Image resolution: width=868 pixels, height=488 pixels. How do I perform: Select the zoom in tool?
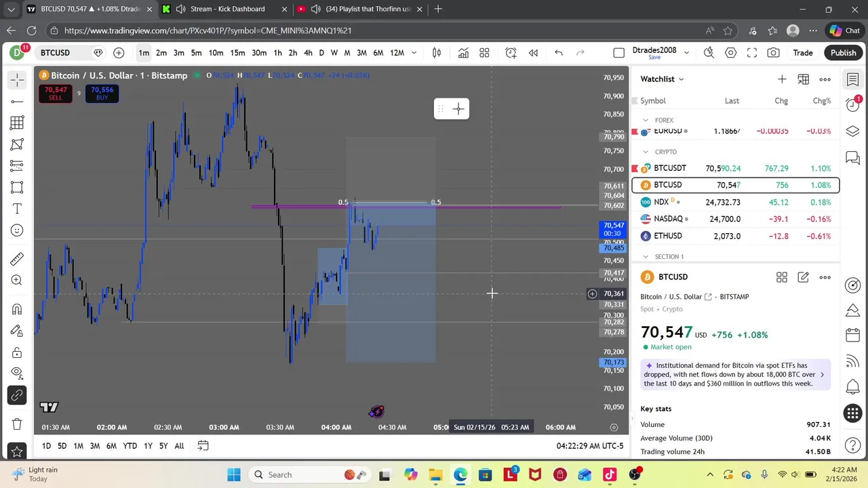pos(17,281)
